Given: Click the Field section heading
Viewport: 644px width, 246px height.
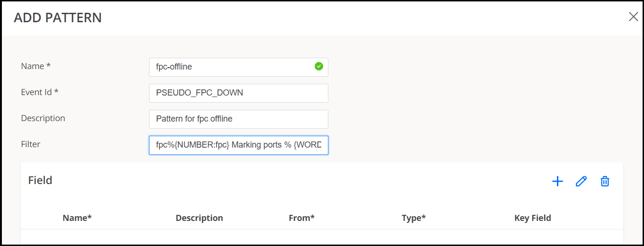Looking at the screenshot, I should (40, 180).
